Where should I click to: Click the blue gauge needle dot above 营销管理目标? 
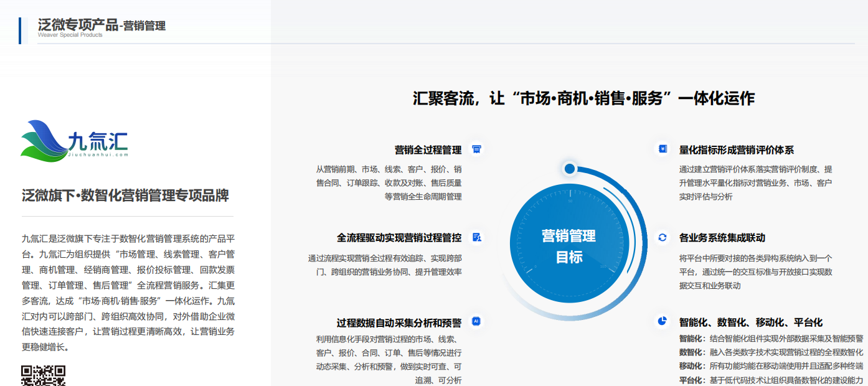[568, 167]
